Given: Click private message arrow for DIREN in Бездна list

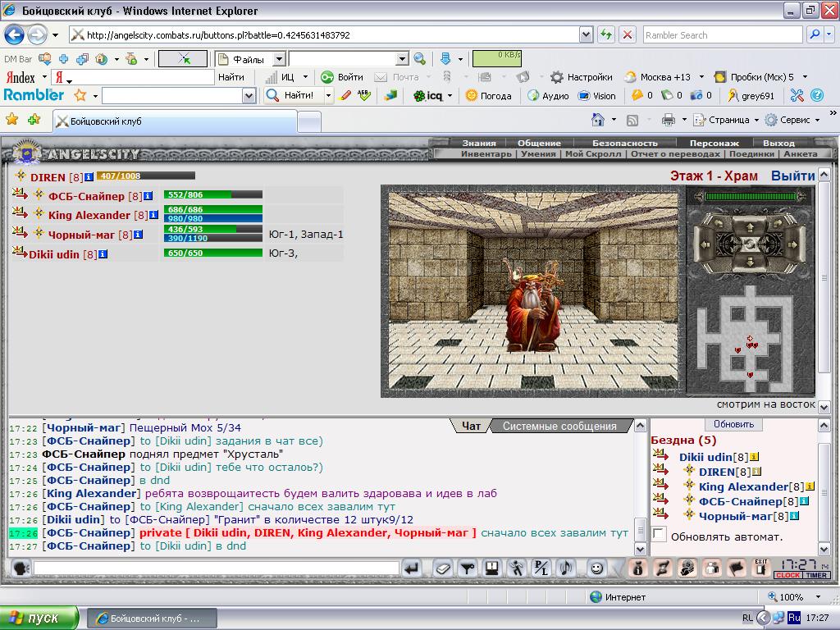Looking at the screenshot, I should (660, 470).
